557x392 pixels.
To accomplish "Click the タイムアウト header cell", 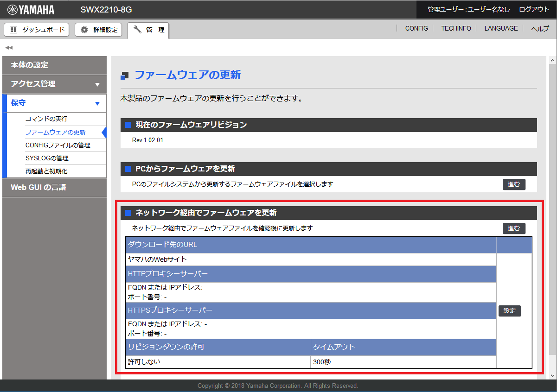I will [403, 347].
